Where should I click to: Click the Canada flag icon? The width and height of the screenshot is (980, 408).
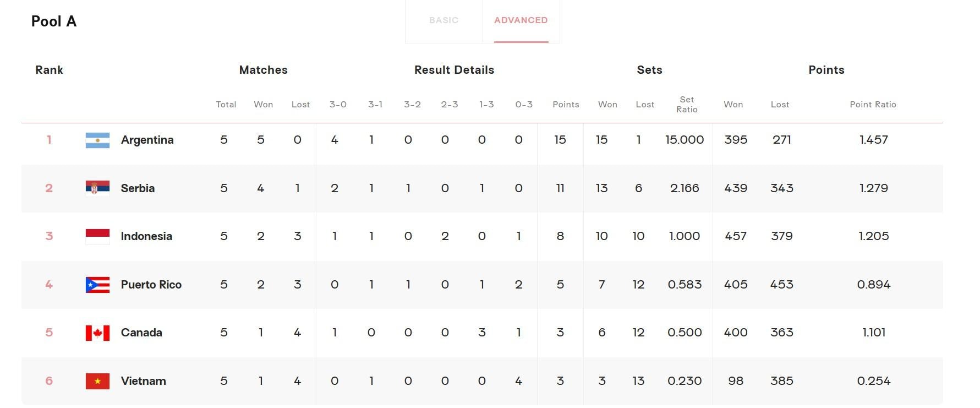click(x=97, y=333)
